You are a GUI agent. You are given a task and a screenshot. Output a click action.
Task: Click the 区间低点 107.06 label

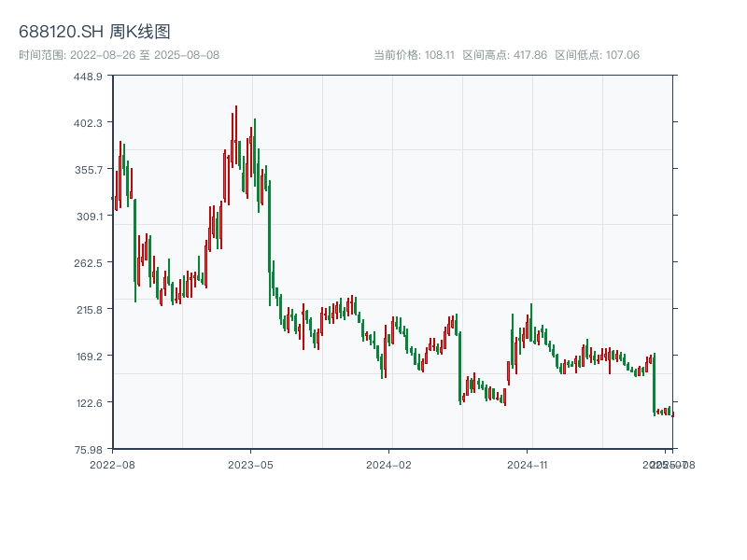coord(598,55)
